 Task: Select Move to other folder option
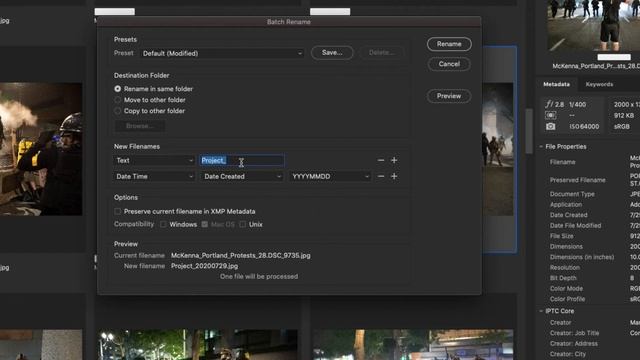(118, 100)
